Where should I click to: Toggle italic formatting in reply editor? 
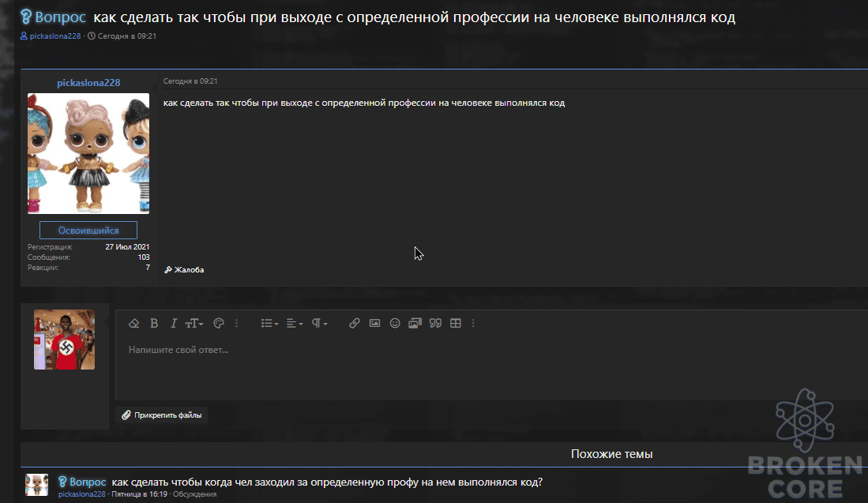tap(173, 323)
